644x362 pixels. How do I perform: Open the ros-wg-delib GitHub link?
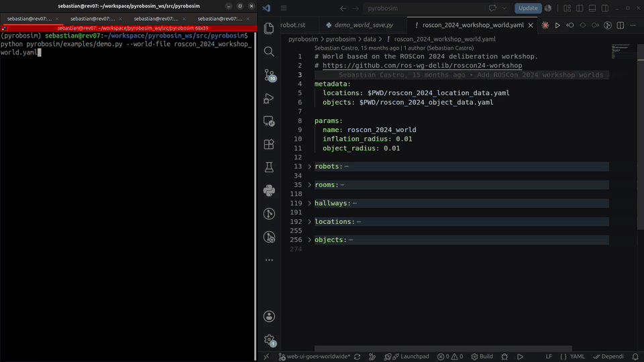(422, 66)
